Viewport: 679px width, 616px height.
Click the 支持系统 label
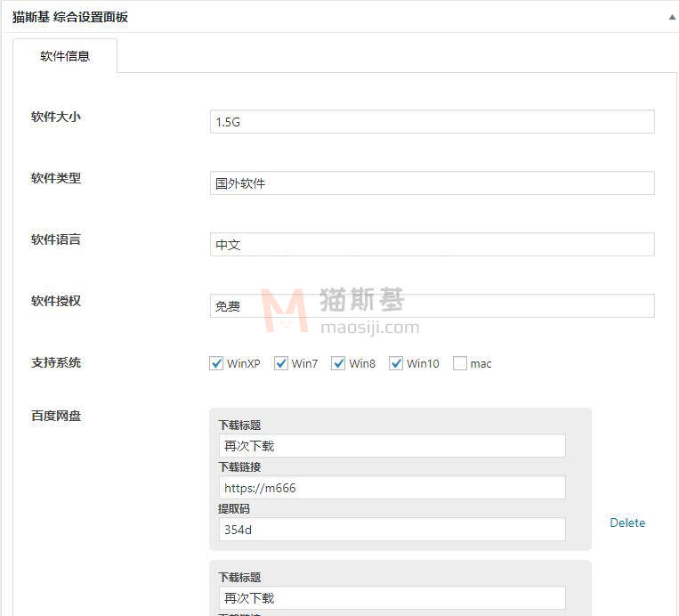pyautogui.click(x=56, y=363)
